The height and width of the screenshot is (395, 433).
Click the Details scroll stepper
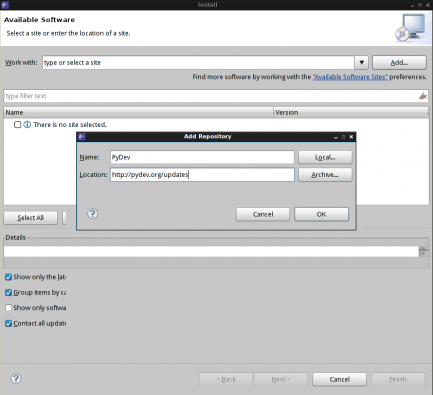pyautogui.click(x=424, y=252)
